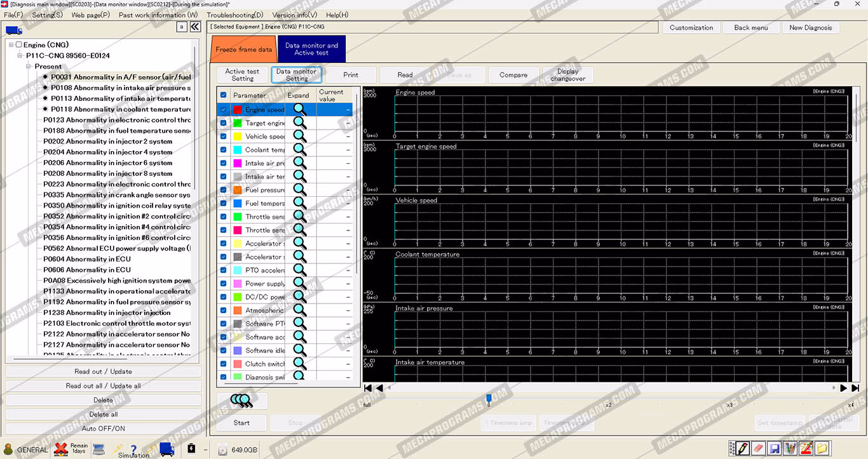This screenshot has width=868, height=459.
Task: Select the pen annotation tool
Action: pyautogui.click(x=743, y=449)
